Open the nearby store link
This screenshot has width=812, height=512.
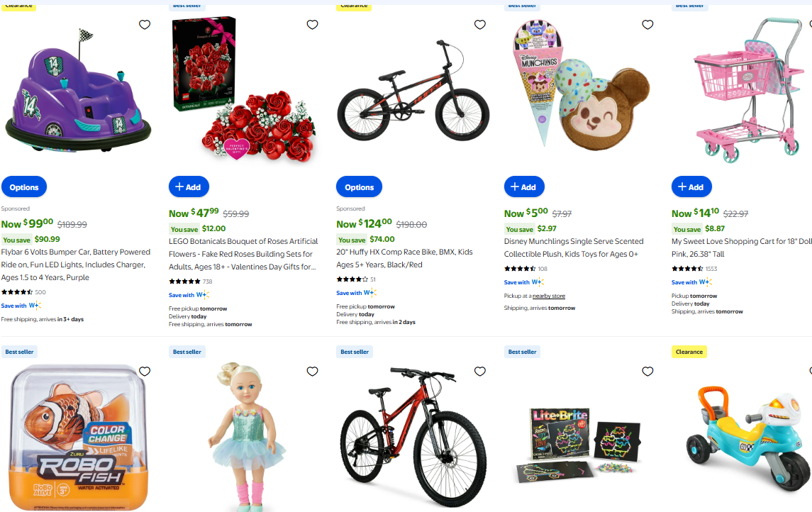[x=549, y=296]
